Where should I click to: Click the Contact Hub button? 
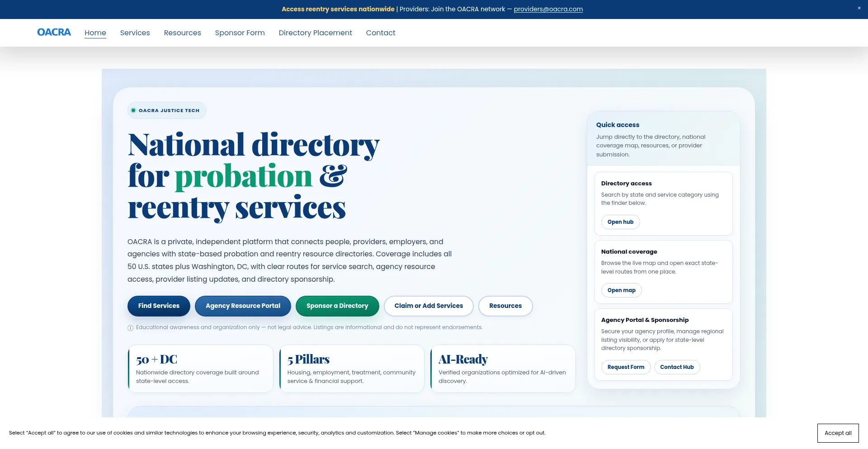click(x=677, y=367)
